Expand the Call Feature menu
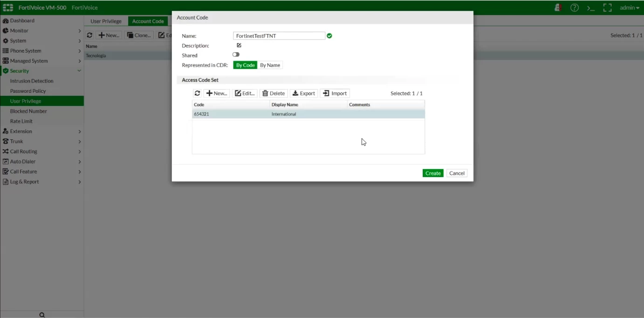The image size is (644, 318). tap(42, 172)
